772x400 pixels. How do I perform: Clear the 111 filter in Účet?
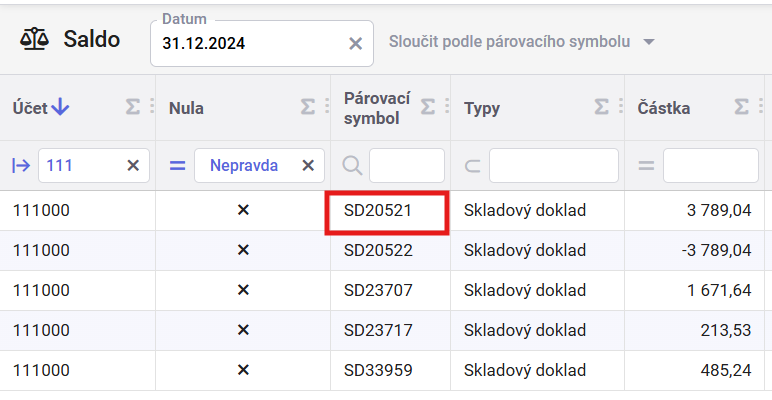click(133, 166)
